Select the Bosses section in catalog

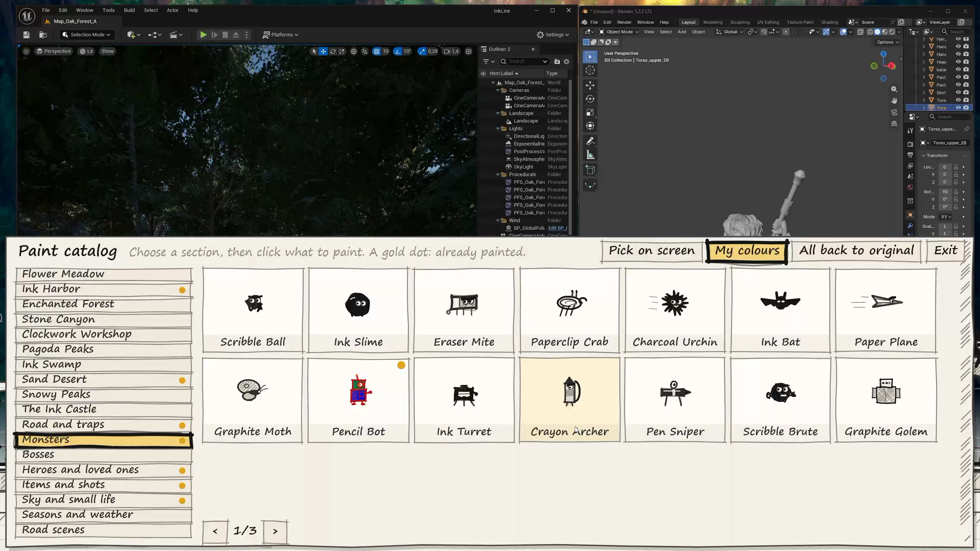click(103, 455)
